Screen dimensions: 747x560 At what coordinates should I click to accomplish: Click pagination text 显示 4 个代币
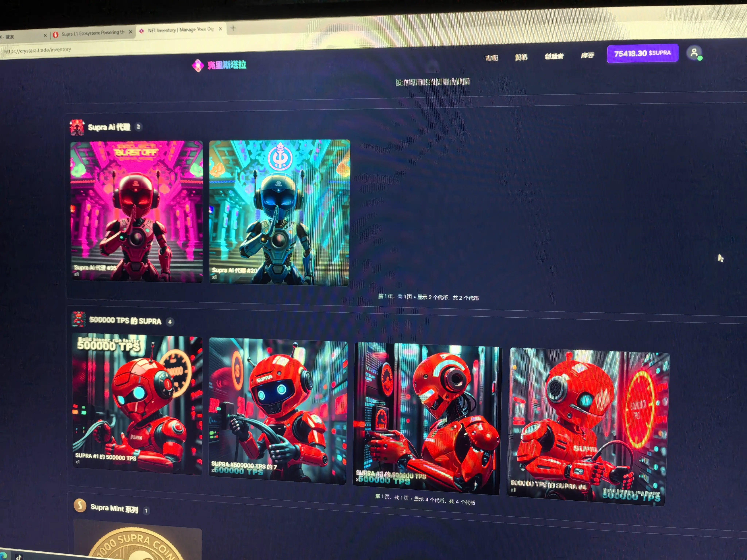(x=429, y=499)
